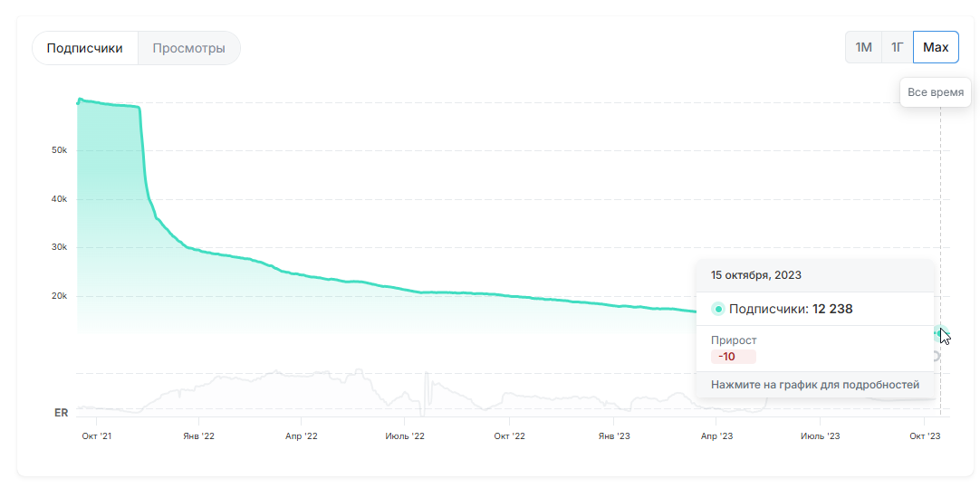Click the 15 октября, 2023 tooltip header
The image size is (980, 488).
[755, 275]
